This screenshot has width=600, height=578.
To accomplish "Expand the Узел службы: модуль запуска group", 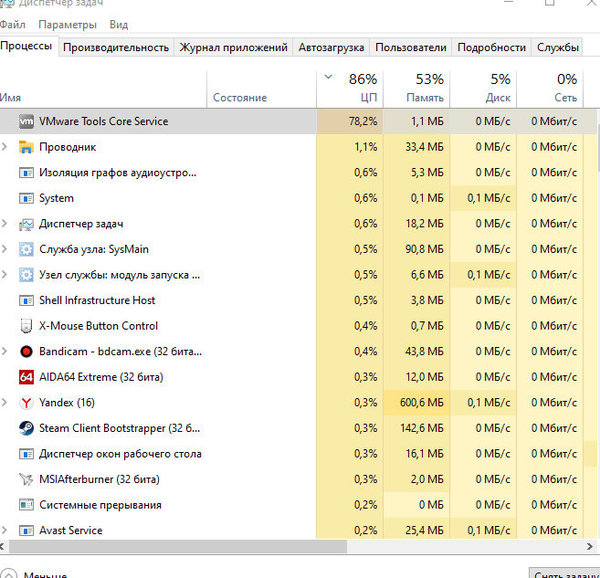I will [x=4, y=274].
